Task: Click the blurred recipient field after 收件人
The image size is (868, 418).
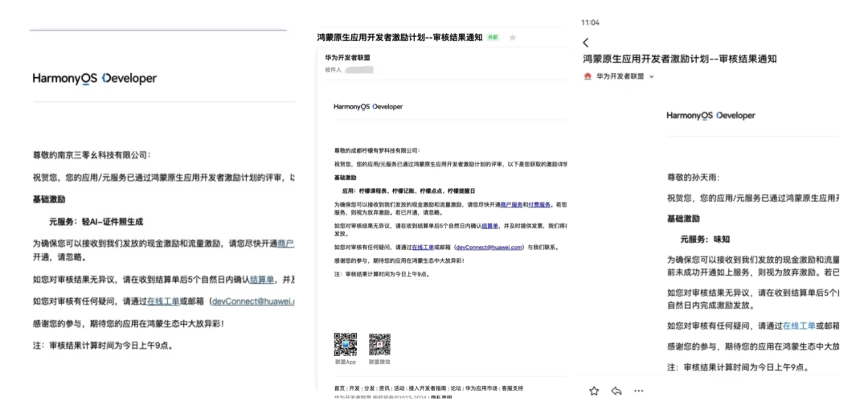Action: click(x=358, y=70)
